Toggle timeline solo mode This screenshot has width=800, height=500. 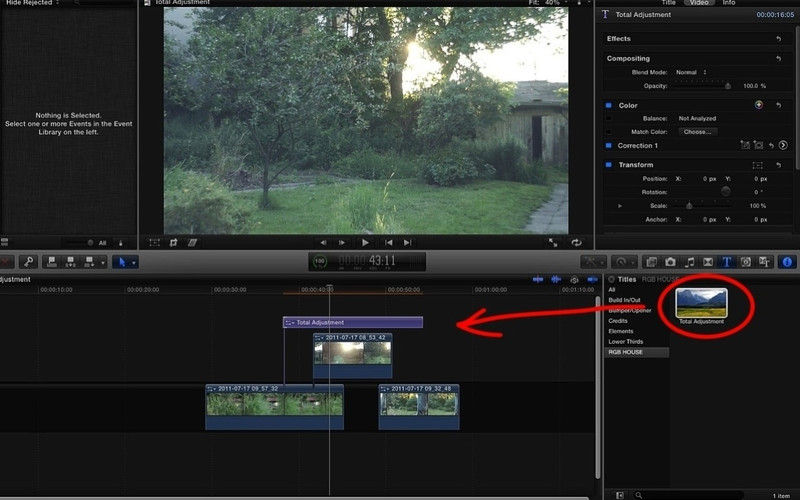pyautogui.click(x=574, y=280)
